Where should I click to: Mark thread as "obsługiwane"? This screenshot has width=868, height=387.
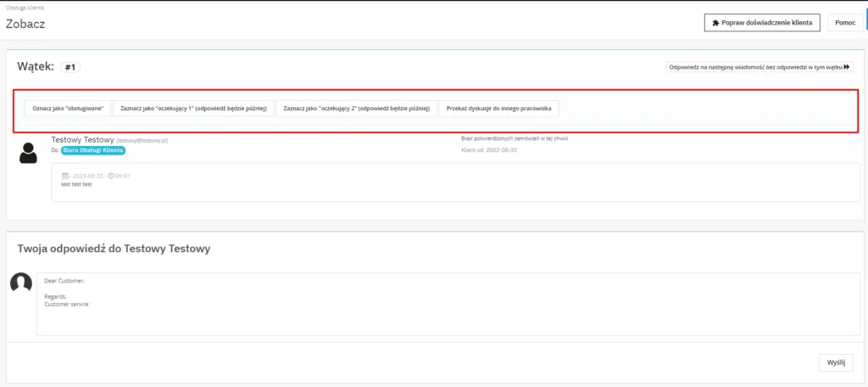click(x=68, y=109)
